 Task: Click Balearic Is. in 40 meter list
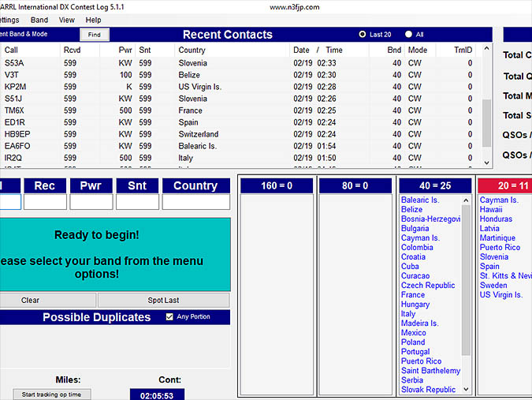pyautogui.click(x=420, y=200)
